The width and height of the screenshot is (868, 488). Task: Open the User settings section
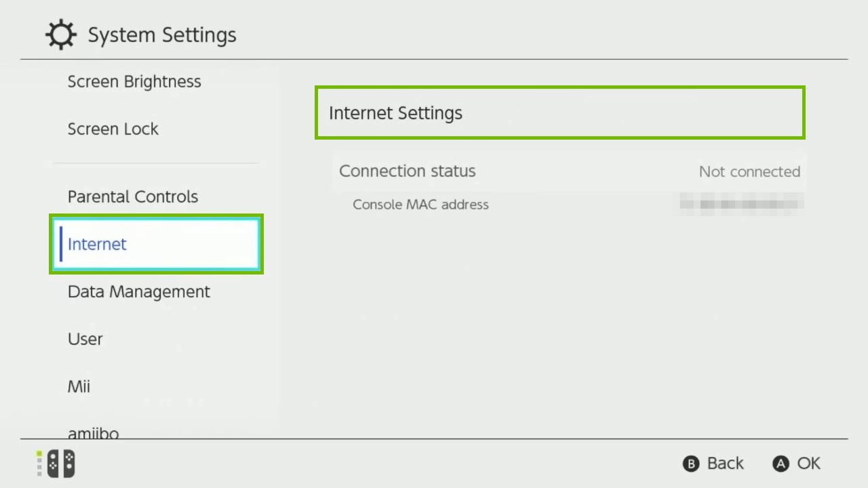point(85,339)
